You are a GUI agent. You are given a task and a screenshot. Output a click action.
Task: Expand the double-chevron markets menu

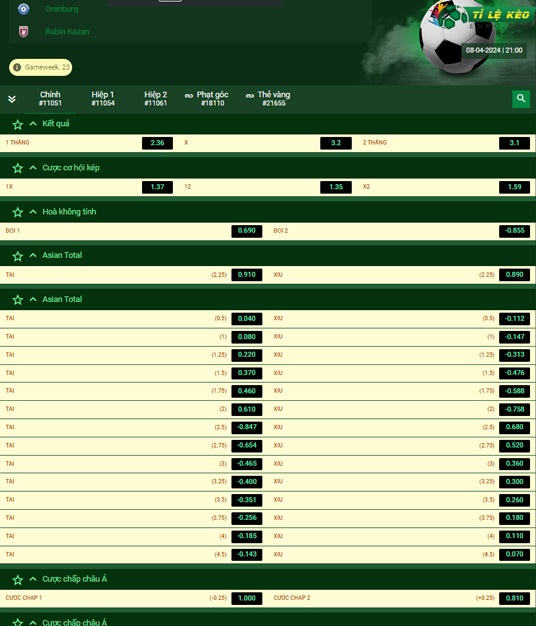[12, 99]
